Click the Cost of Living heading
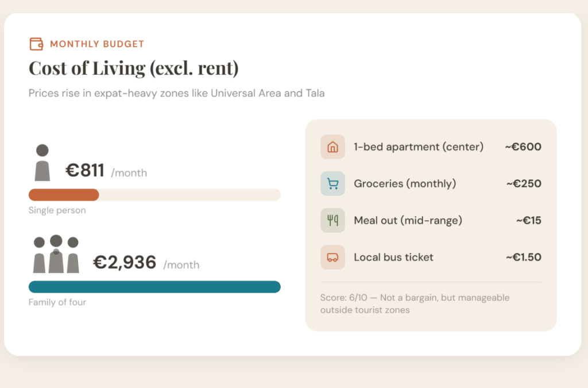 (133, 68)
